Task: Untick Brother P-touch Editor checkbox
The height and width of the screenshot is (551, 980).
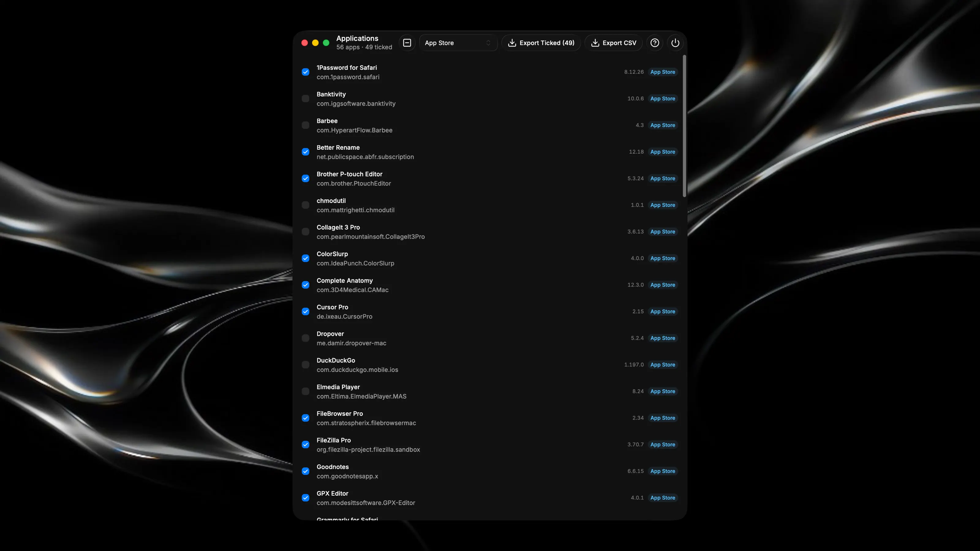Action: point(306,178)
